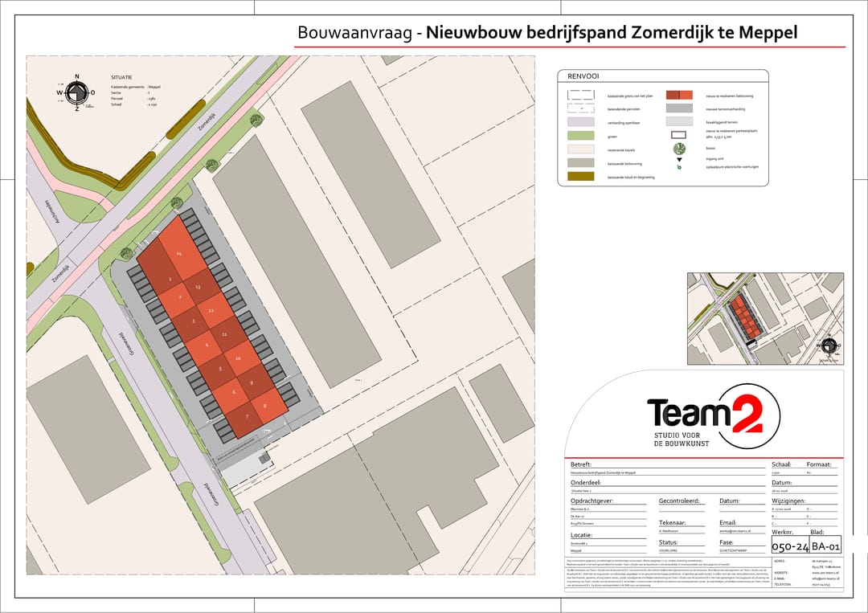The height and width of the screenshot is (613, 868).
Task: Select building unit 10 on the site plan
Action: [x=237, y=357]
